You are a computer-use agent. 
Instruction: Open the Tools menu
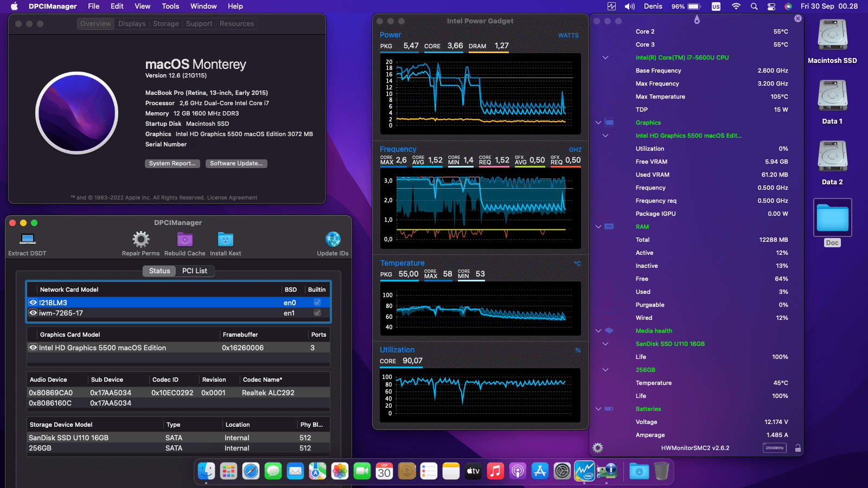point(170,7)
